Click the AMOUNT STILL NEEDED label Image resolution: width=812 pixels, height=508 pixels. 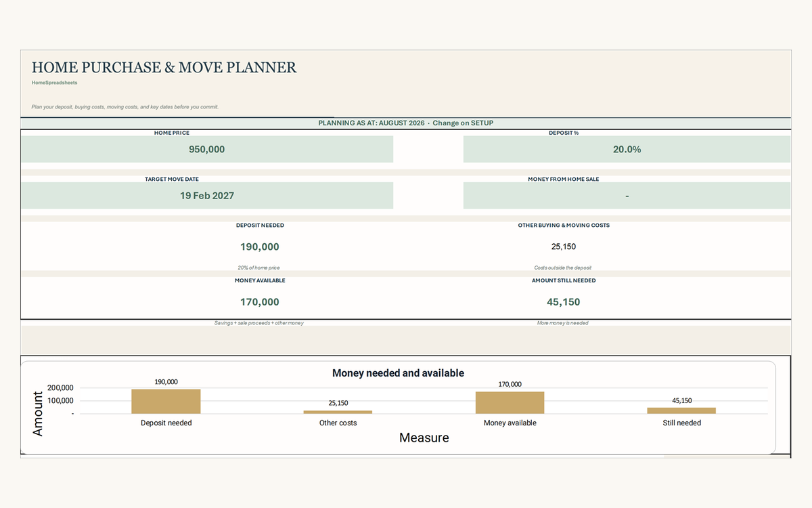[x=564, y=280]
